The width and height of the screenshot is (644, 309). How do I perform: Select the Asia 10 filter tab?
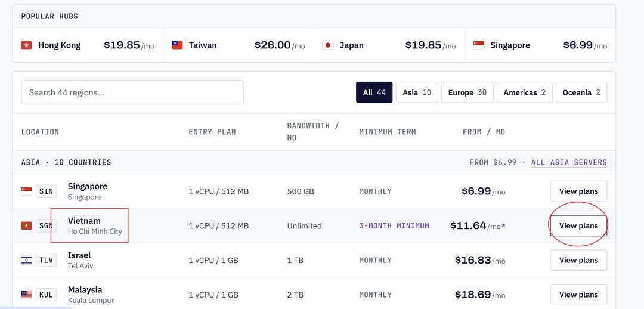click(x=417, y=92)
